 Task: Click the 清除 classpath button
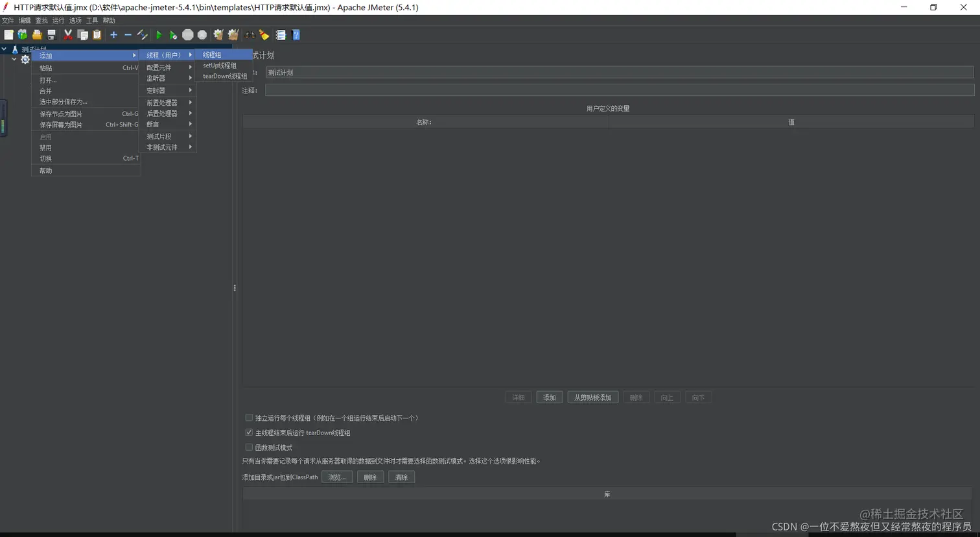401,477
